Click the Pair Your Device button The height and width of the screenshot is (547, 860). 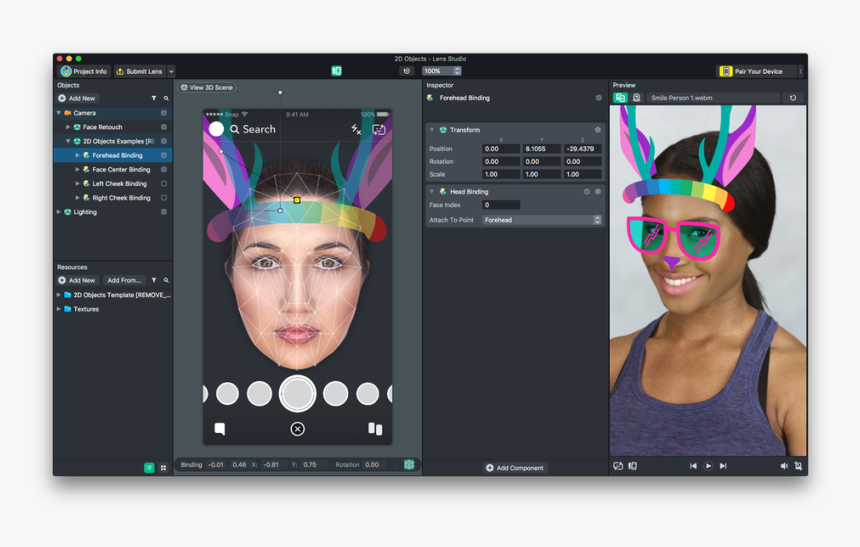757,71
